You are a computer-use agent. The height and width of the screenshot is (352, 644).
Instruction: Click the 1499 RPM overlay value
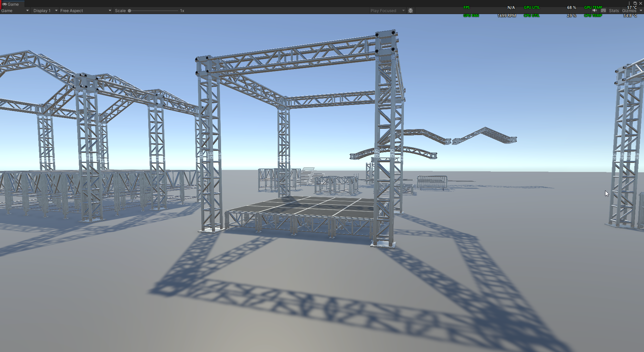pos(506,15)
